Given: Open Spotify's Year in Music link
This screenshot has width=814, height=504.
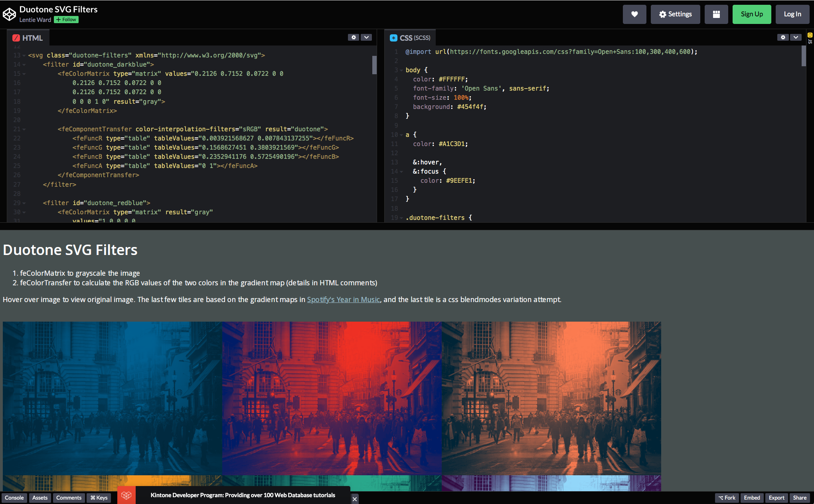Looking at the screenshot, I should pyautogui.click(x=343, y=299).
